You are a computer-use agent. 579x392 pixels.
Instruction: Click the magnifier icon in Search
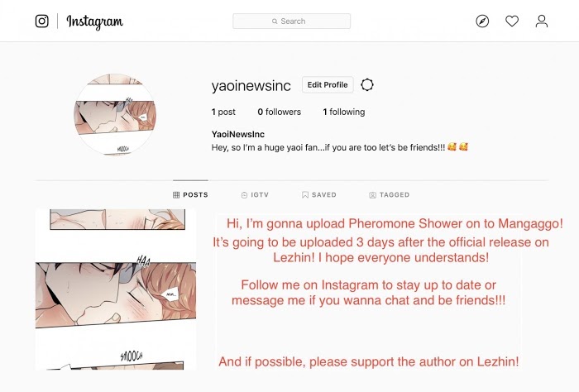pyautogui.click(x=275, y=22)
